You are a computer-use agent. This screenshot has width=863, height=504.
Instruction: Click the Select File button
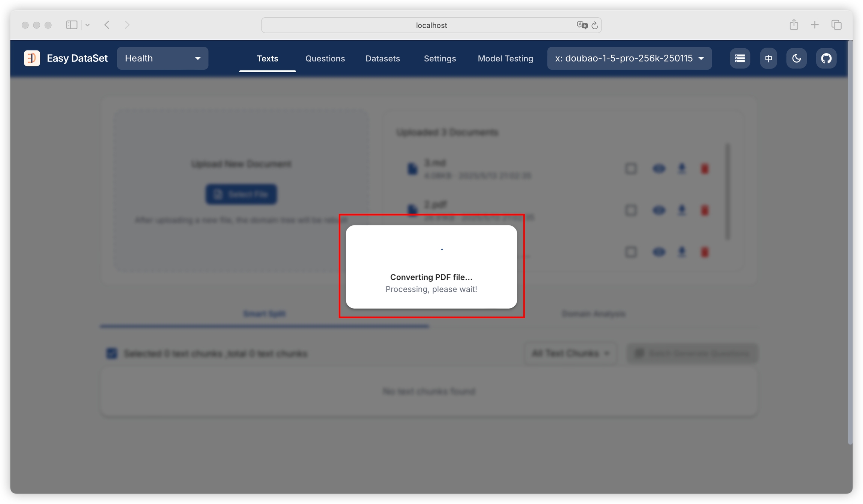(241, 194)
